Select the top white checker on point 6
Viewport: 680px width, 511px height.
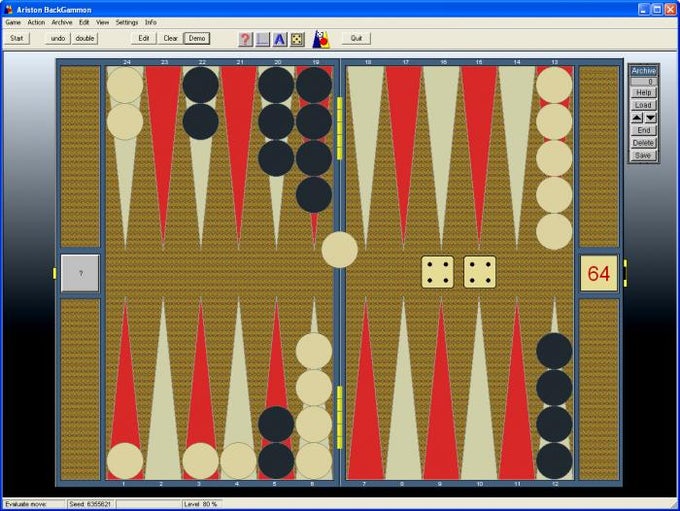point(314,351)
